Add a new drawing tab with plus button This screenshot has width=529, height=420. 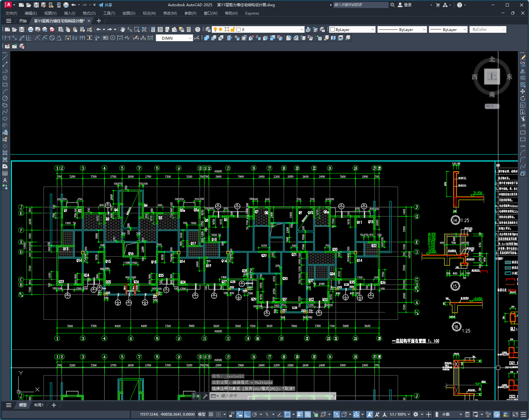[x=99, y=21]
